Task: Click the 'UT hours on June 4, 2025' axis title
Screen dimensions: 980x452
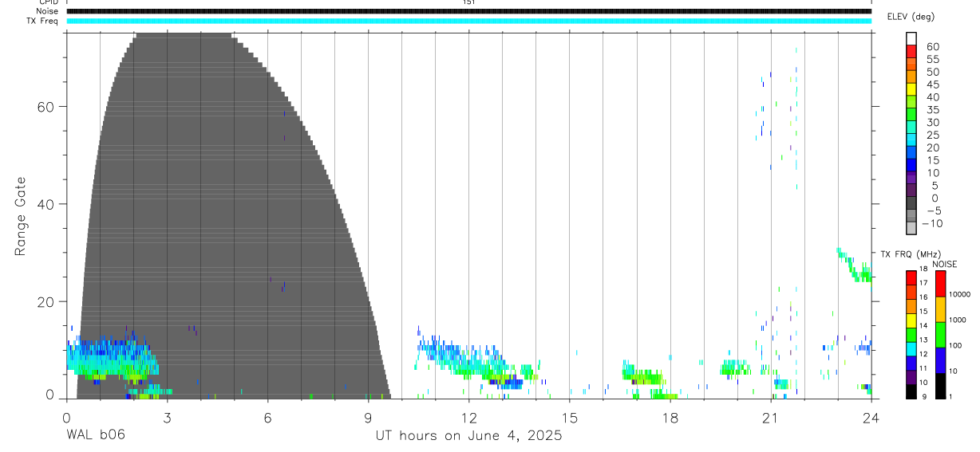Action: click(469, 435)
